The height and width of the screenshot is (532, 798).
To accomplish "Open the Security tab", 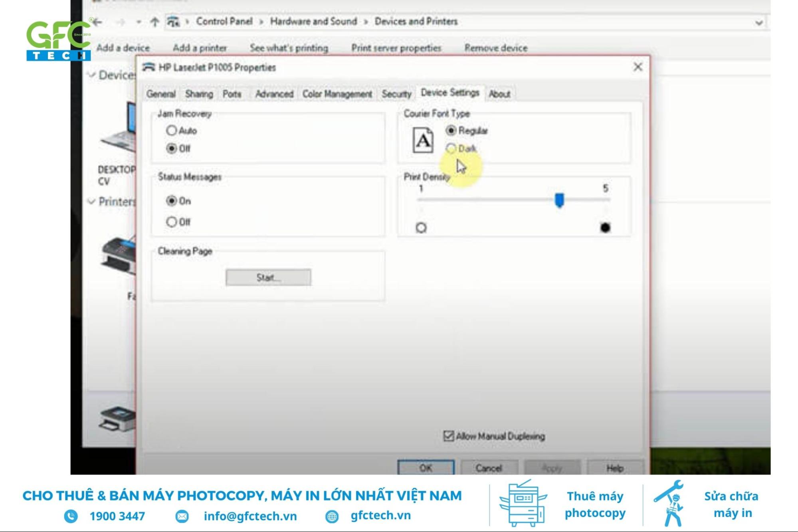I will coord(396,94).
